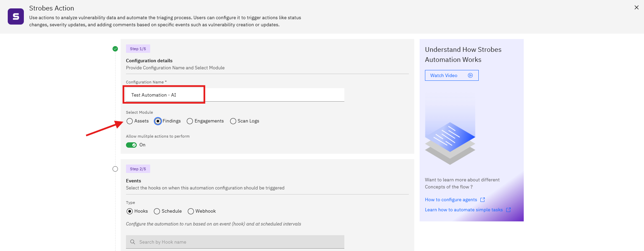
Task: Click the search magnifier icon for hooks
Action: [x=133, y=242]
